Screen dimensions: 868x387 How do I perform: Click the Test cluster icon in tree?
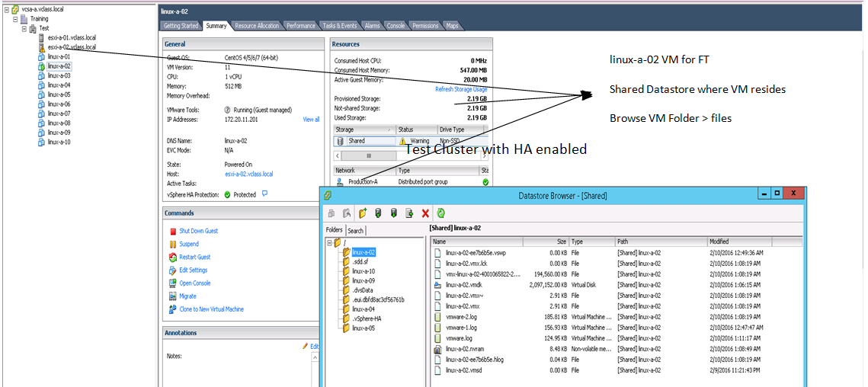[33, 27]
